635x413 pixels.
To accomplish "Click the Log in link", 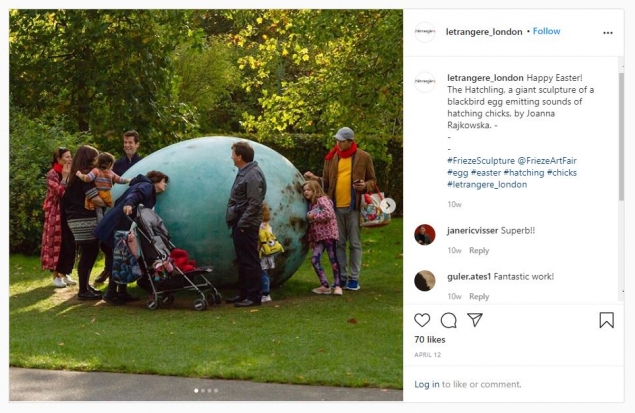I will pos(426,384).
